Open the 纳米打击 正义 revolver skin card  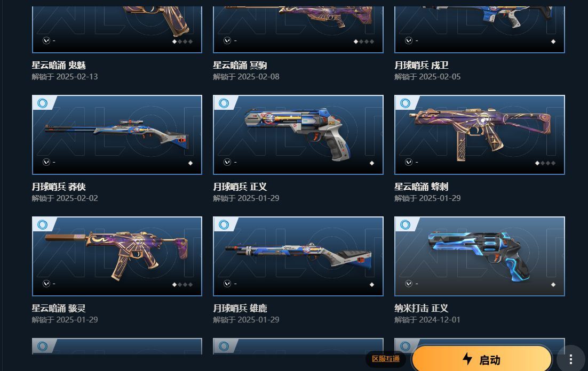(x=480, y=256)
